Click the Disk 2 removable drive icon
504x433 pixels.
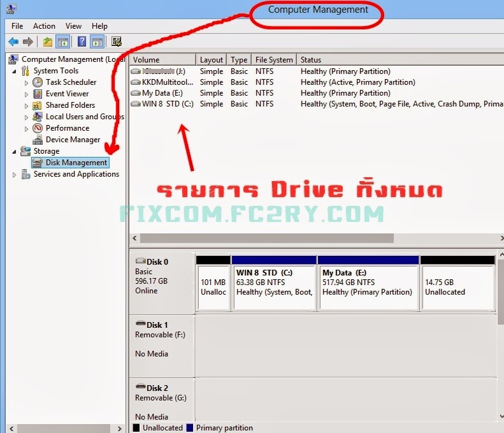point(140,386)
